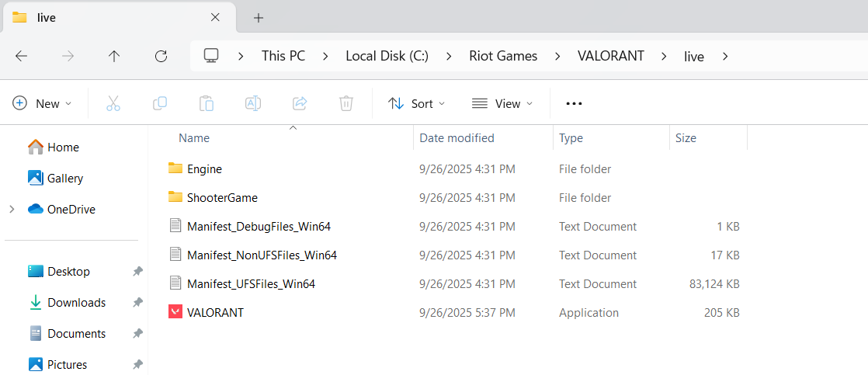Open the Sort options dropdown
The height and width of the screenshot is (375, 868).
417,103
